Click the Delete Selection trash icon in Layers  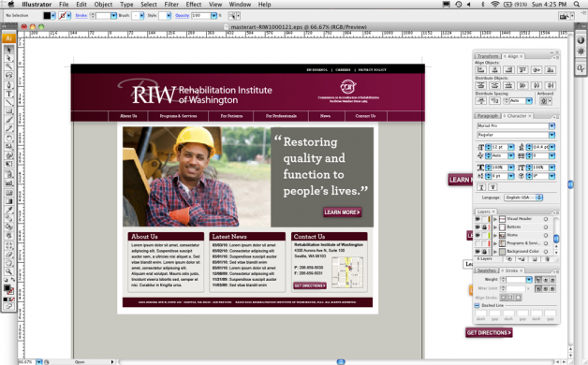click(x=547, y=259)
